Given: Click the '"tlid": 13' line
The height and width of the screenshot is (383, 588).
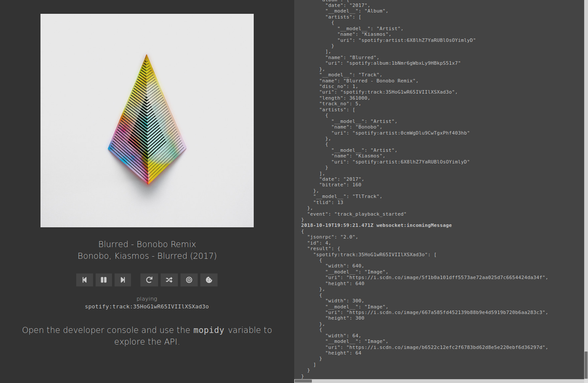Looking at the screenshot, I should (328, 202).
